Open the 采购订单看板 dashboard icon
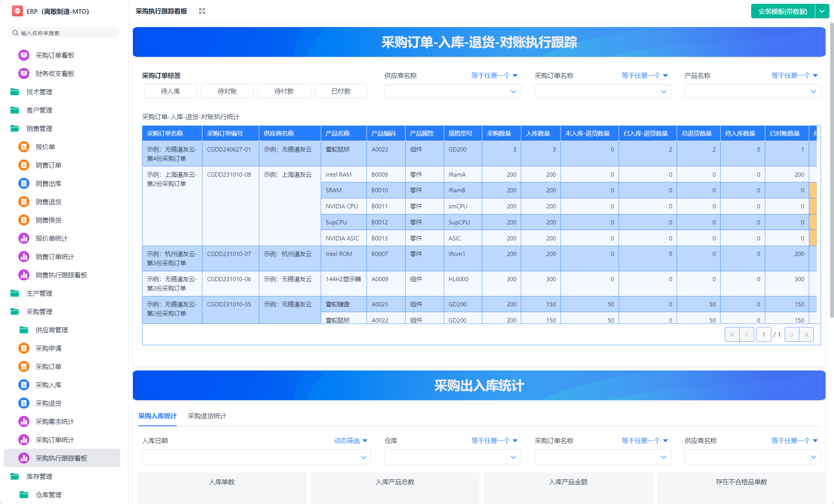 [x=24, y=55]
